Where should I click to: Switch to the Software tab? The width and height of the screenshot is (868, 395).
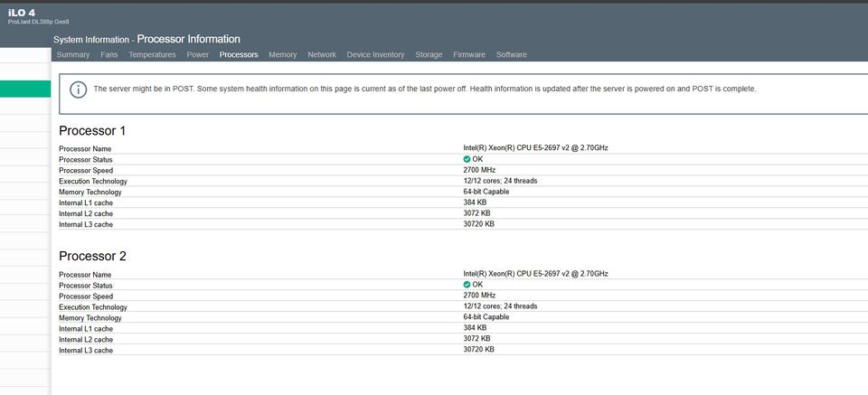(512, 55)
